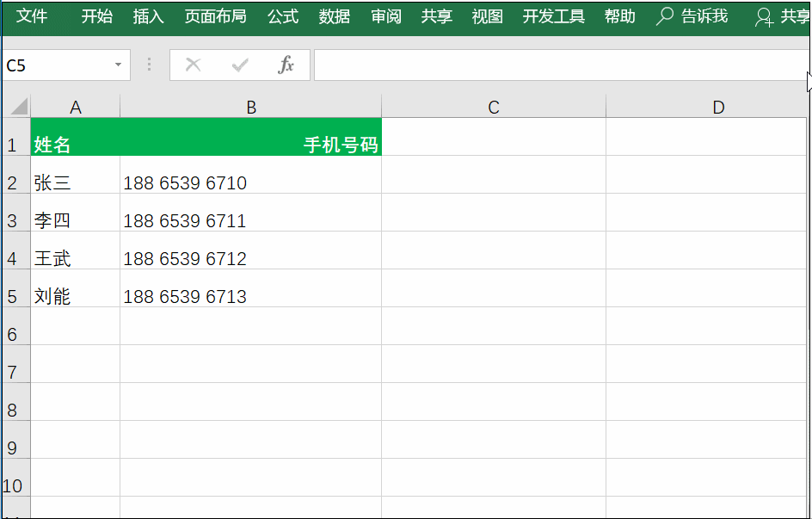This screenshot has width=812, height=519.
Task: Click the 告诉我 search box
Action: (692, 16)
